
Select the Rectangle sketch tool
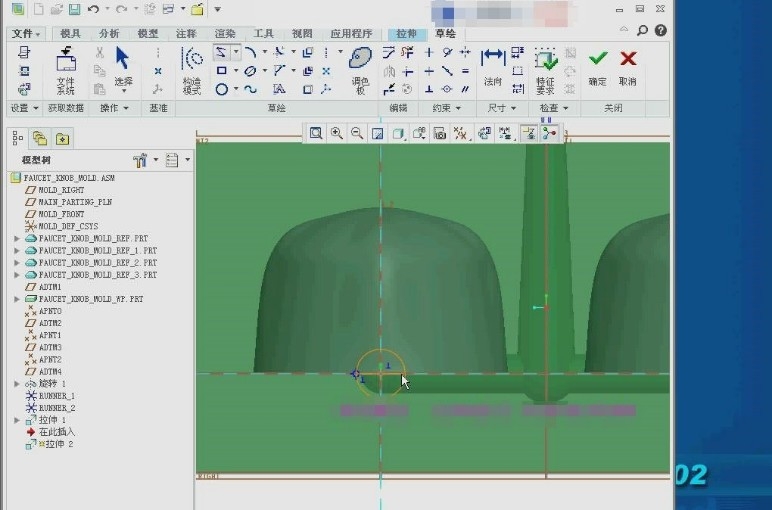click(x=222, y=71)
